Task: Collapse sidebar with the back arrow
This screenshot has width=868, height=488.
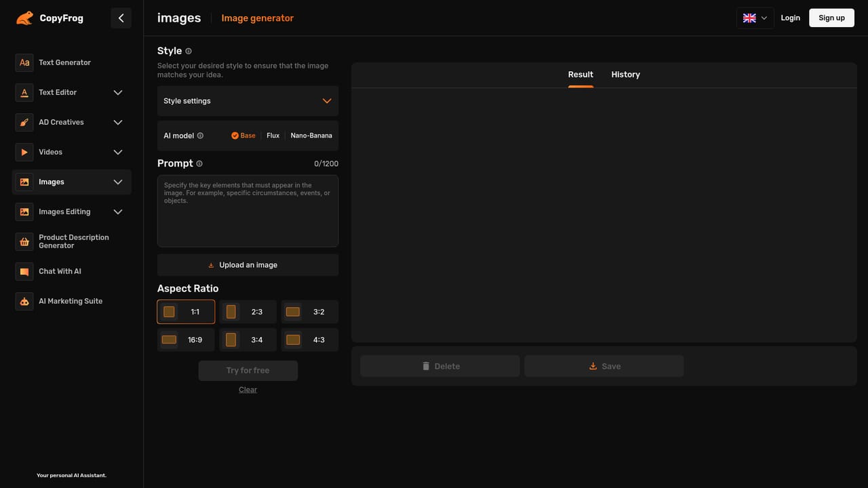Action: 121,18
